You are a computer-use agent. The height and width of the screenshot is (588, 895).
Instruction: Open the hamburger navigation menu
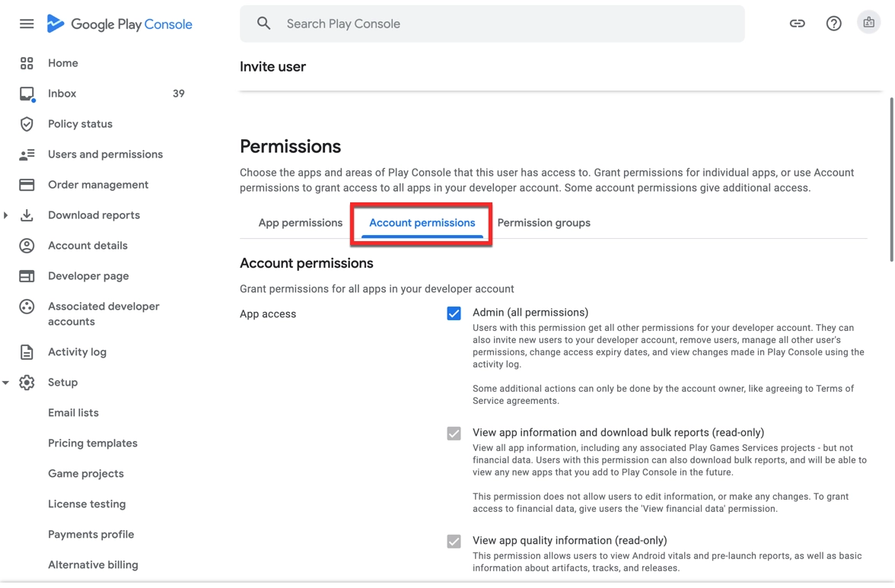(26, 24)
